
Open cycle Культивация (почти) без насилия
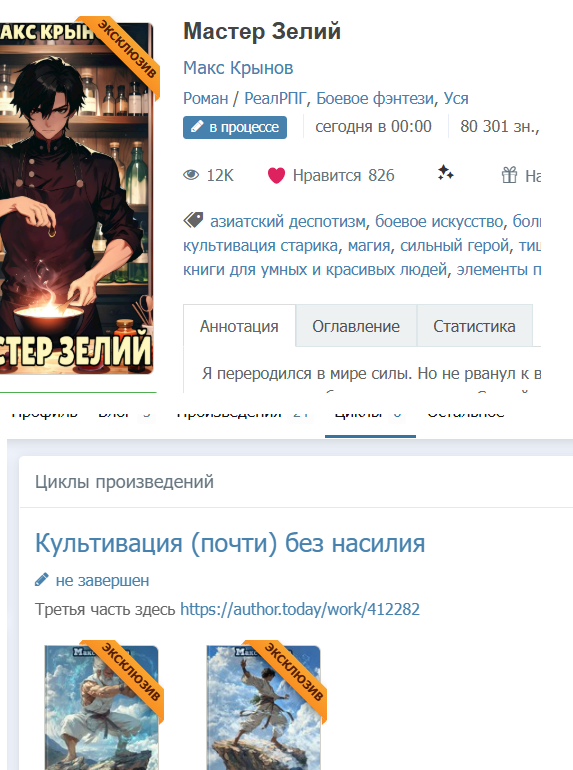pos(230,543)
